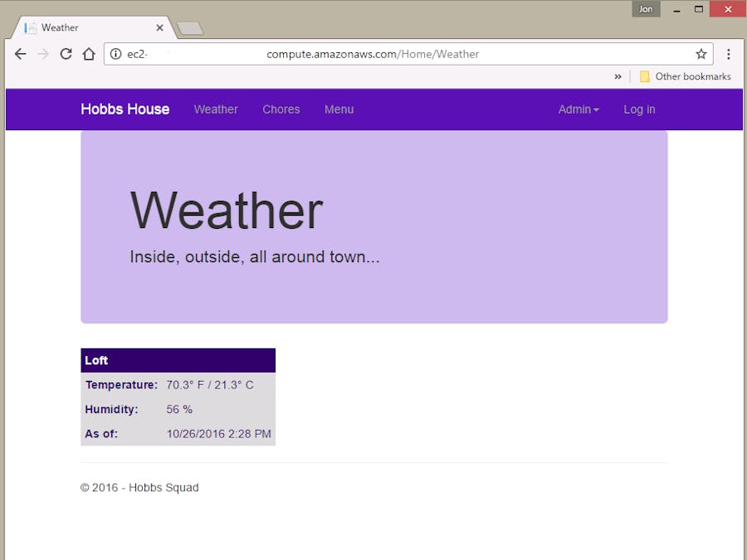Open Chrome's three-dot menu

point(729,53)
